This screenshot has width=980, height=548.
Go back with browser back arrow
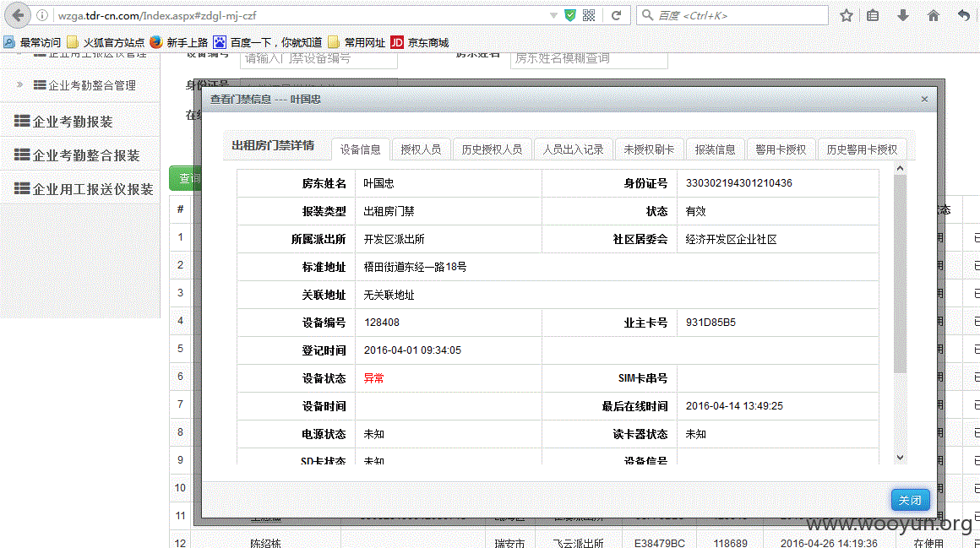pyautogui.click(x=18, y=16)
